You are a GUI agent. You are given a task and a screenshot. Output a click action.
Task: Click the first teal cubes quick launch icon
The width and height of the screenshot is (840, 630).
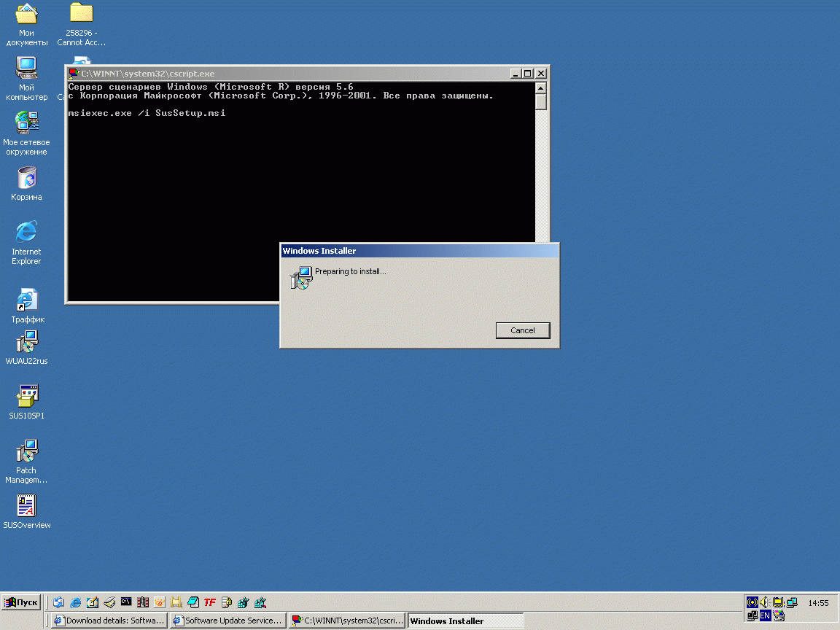pyautogui.click(x=244, y=602)
